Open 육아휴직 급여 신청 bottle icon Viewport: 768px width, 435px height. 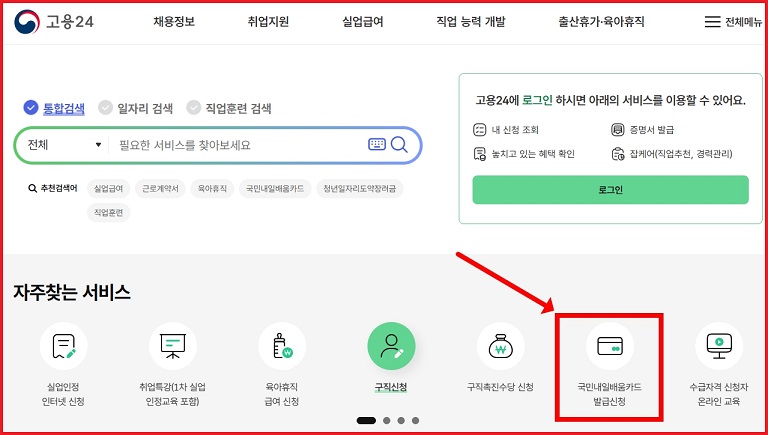tap(282, 346)
